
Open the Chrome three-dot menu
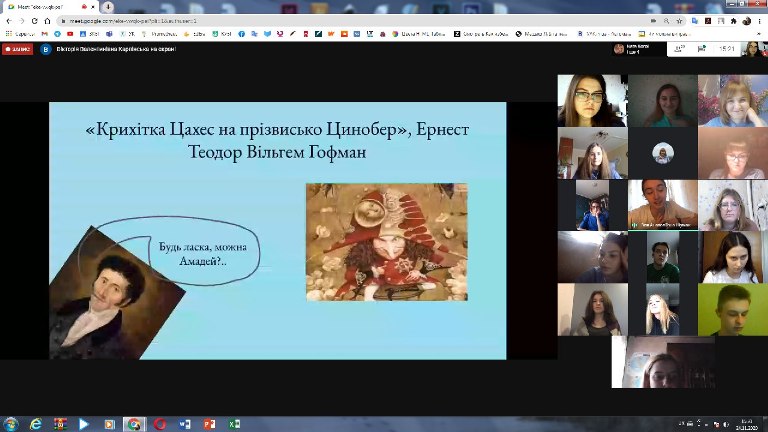point(760,21)
